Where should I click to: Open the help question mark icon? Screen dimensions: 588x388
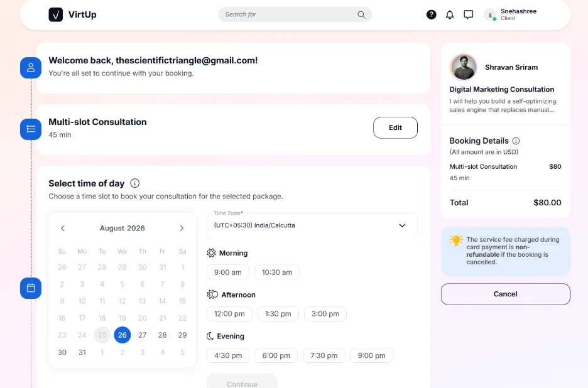click(431, 14)
